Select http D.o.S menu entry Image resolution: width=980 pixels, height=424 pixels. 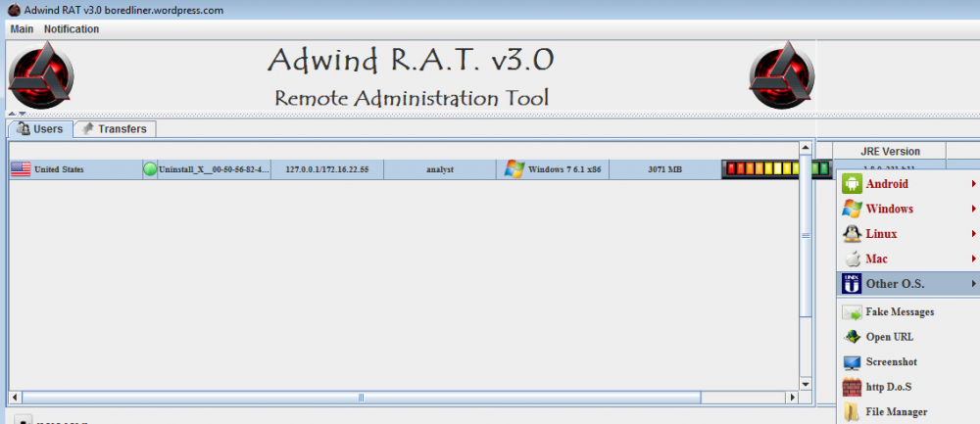tap(907, 387)
